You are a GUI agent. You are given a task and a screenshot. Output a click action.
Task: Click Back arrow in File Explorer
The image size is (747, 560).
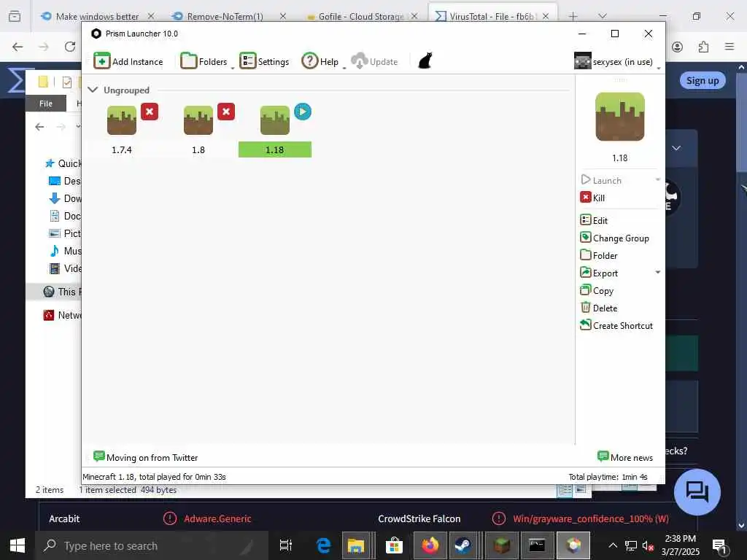[x=39, y=127]
